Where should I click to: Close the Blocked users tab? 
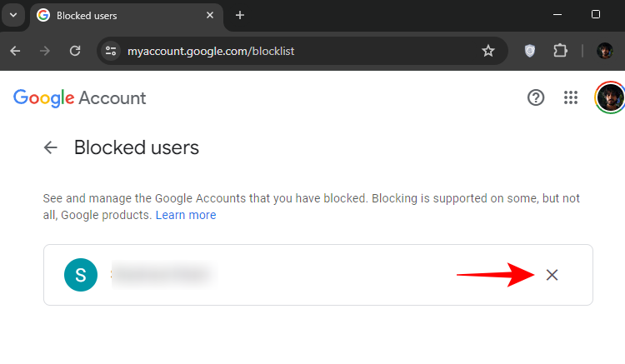tap(210, 15)
